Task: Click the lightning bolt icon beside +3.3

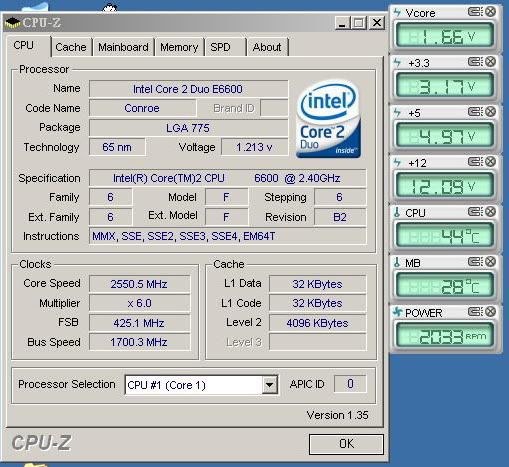Action: point(397,62)
